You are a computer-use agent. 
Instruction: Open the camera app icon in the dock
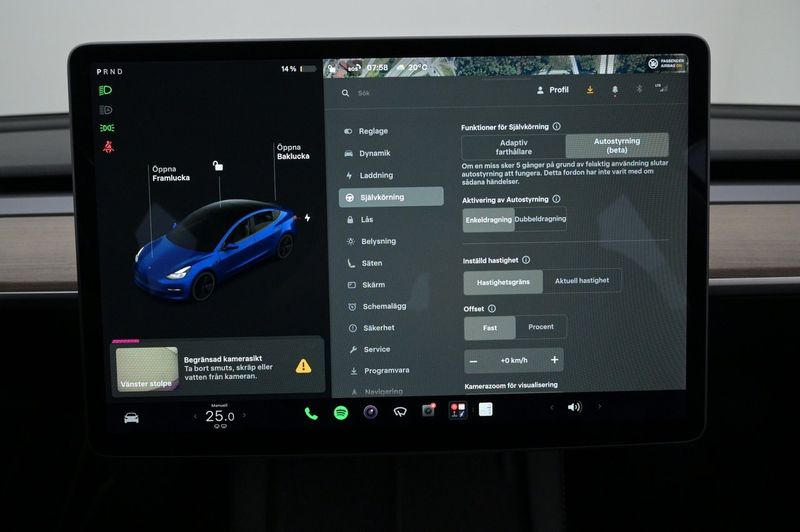point(370,412)
